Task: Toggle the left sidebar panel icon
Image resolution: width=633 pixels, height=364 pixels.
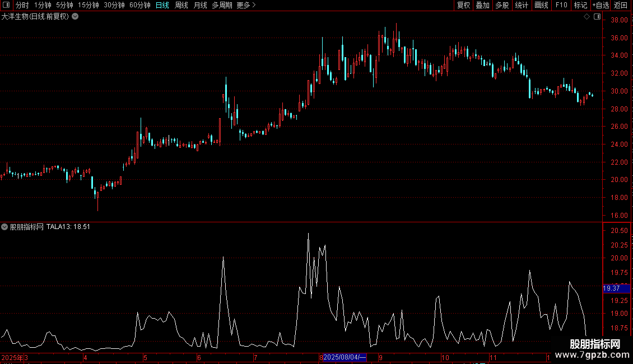Action: click(6, 5)
